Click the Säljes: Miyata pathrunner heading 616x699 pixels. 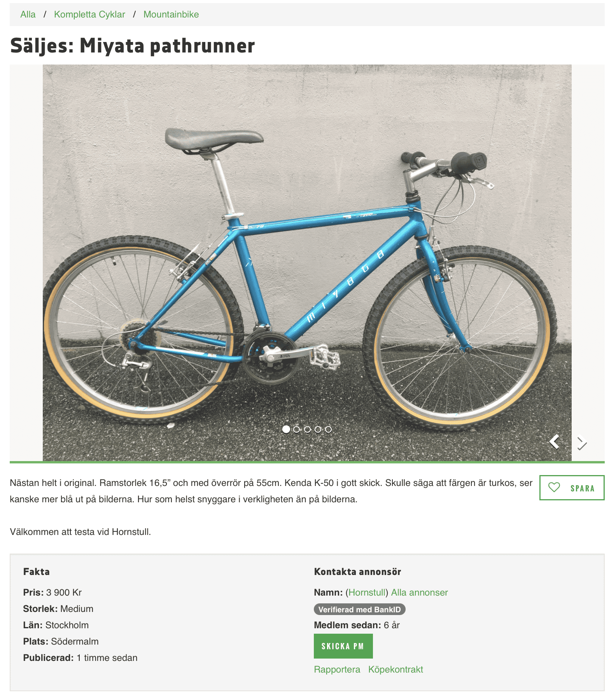[x=132, y=45]
